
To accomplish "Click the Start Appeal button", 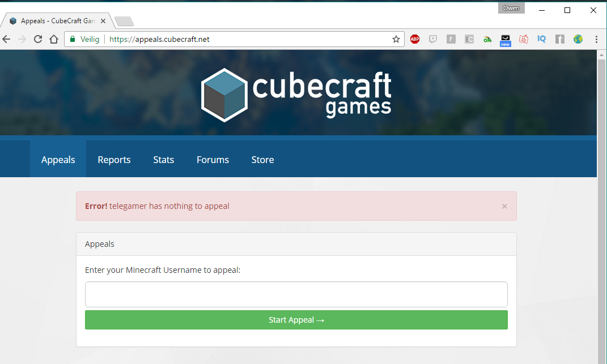I will pyautogui.click(x=296, y=320).
